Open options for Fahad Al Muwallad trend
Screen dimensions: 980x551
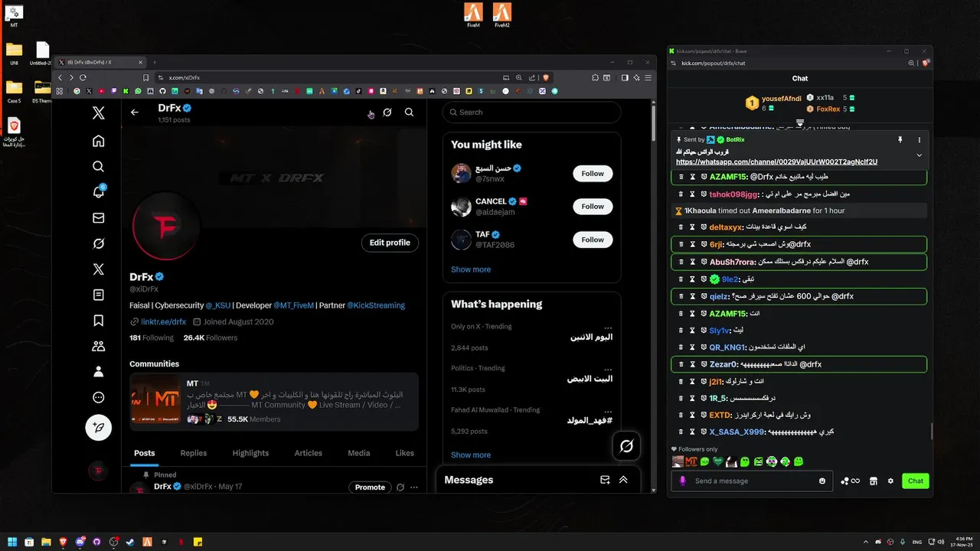point(608,410)
